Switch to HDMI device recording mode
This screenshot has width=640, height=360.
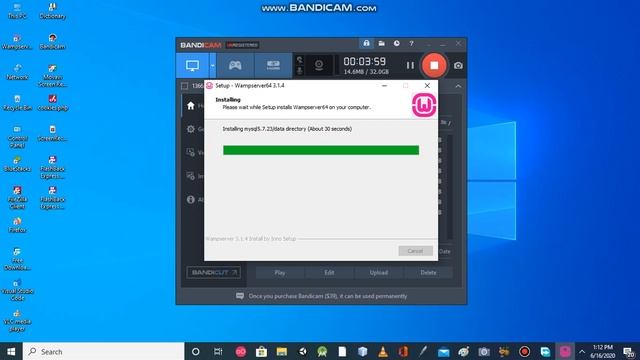coord(273,65)
